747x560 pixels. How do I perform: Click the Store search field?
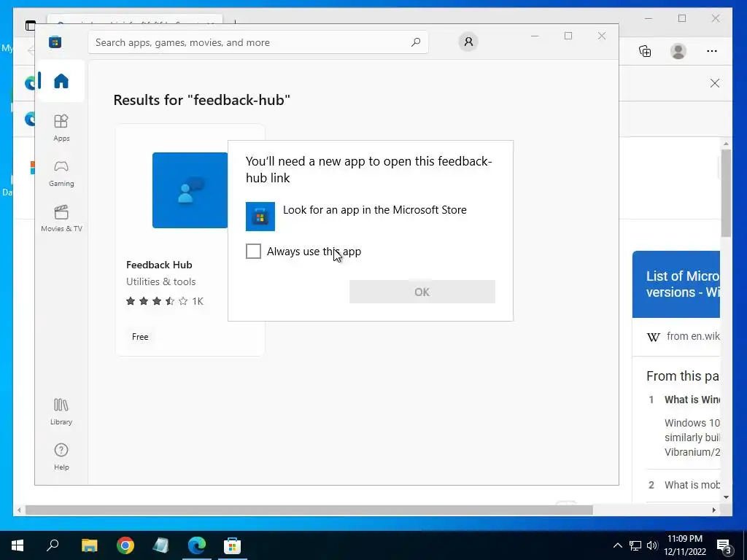coord(258,42)
